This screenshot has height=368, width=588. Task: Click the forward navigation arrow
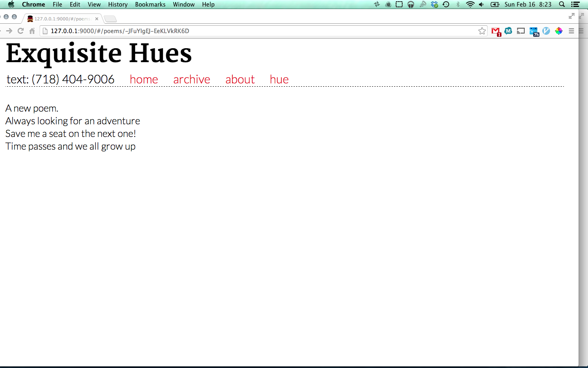(9, 31)
